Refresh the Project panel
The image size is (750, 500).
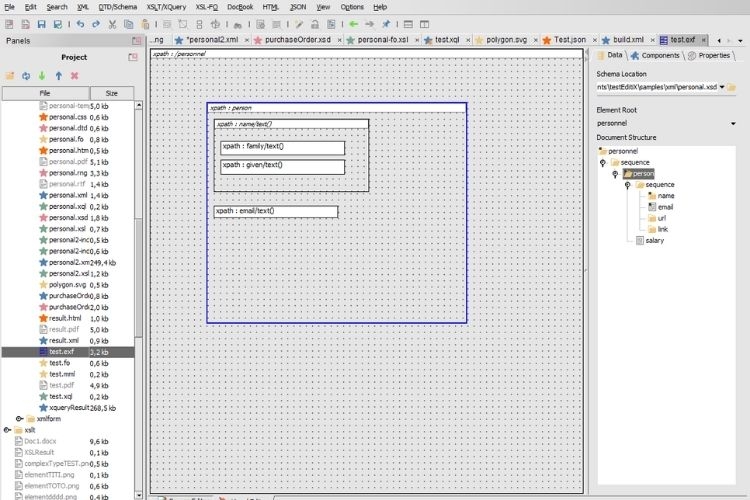point(26,76)
